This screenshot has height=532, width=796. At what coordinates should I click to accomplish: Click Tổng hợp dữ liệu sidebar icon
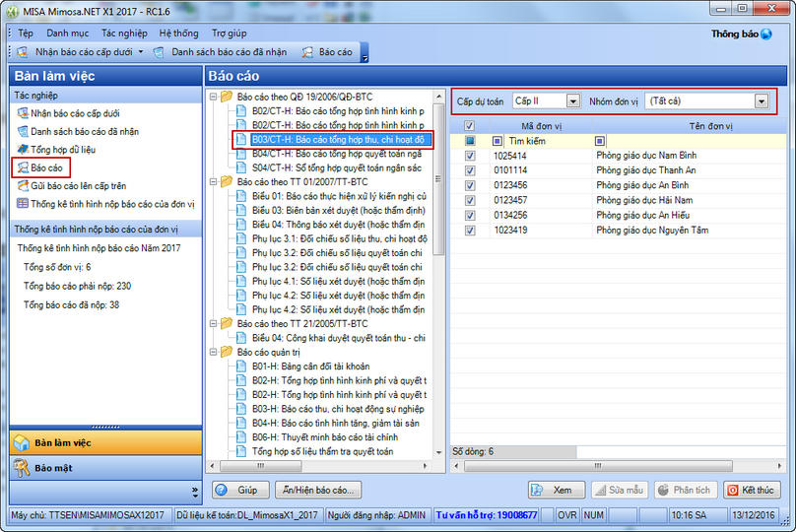tap(23, 149)
